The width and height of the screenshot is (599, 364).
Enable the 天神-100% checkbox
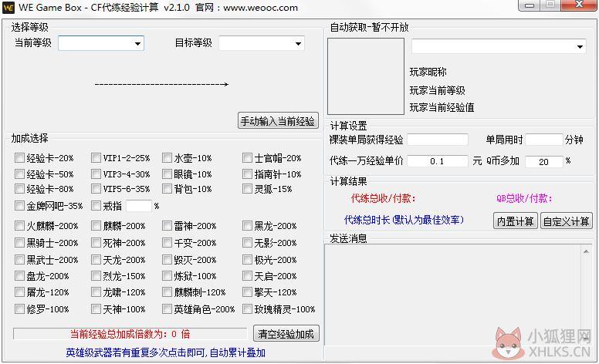pyautogui.click(x=96, y=308)
